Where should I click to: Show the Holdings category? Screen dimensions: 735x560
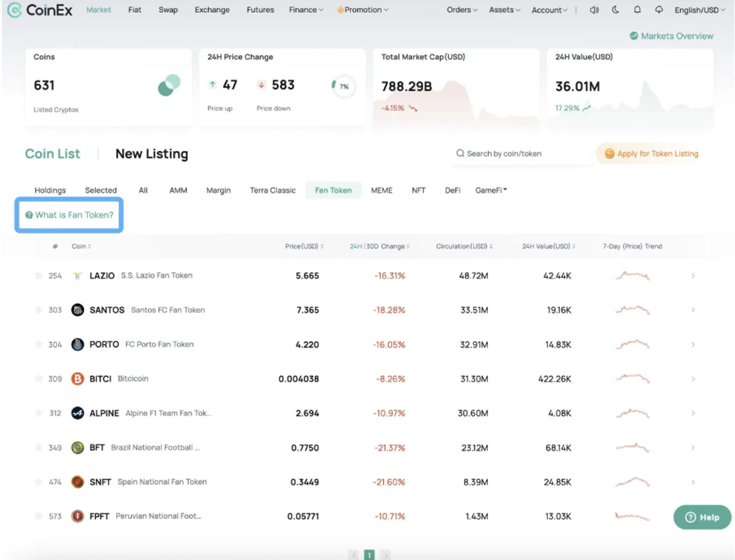click(50, 190)
